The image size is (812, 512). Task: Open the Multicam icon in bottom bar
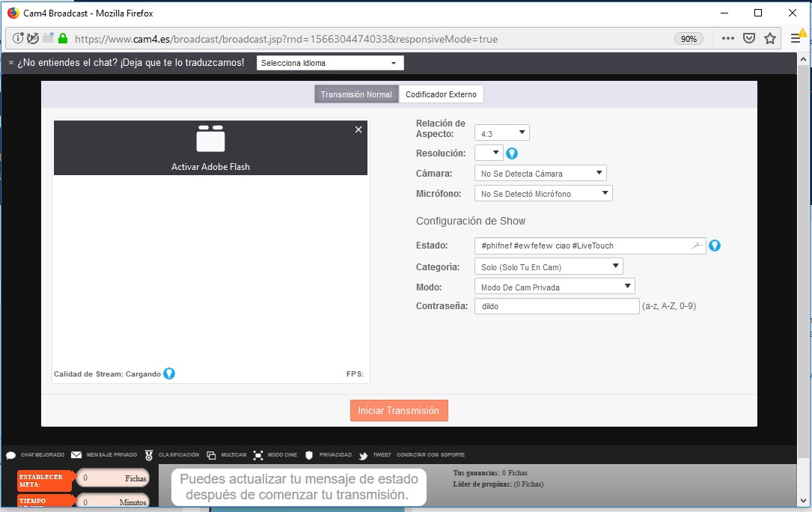click(212, 455)
